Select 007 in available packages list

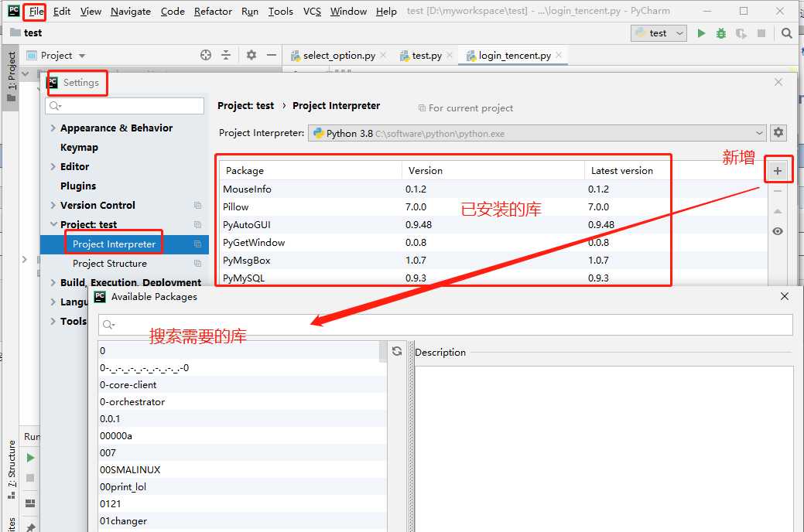(x=242, y=452)
